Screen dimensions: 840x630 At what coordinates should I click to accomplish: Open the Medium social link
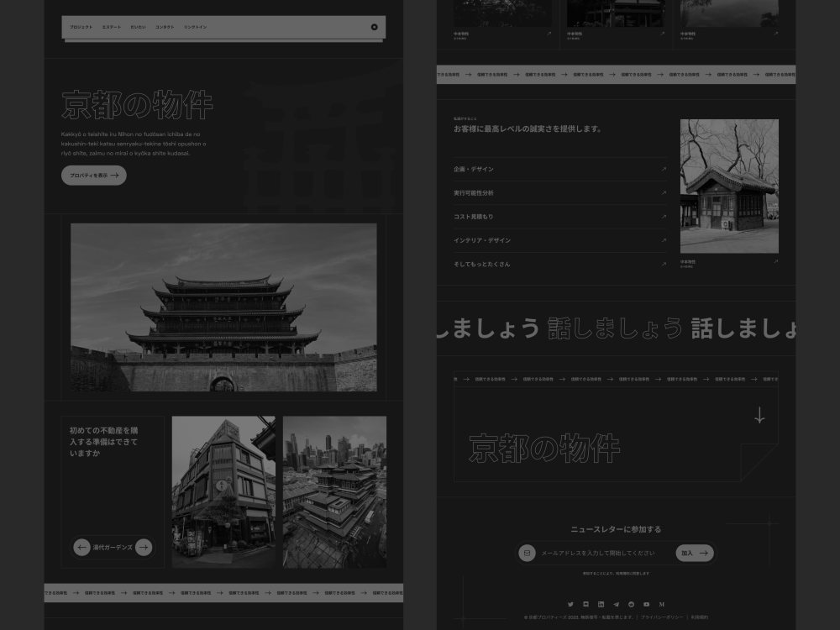662,604
